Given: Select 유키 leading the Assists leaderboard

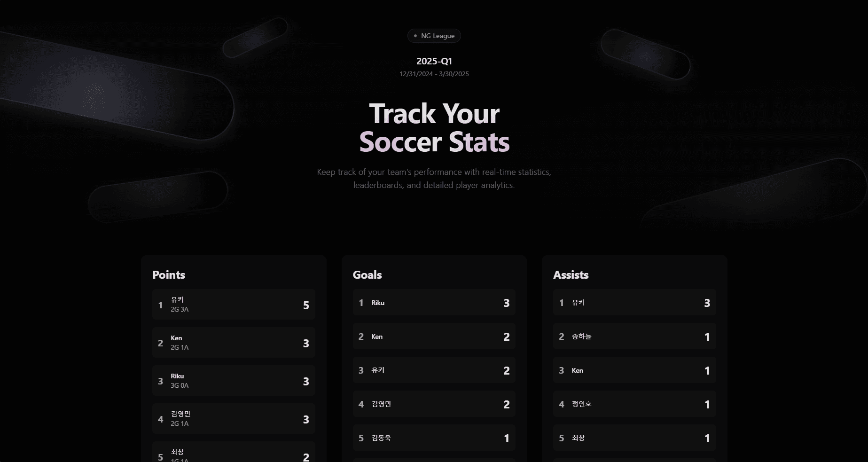Looking at the screenshot, I should (x=634, y=303).
